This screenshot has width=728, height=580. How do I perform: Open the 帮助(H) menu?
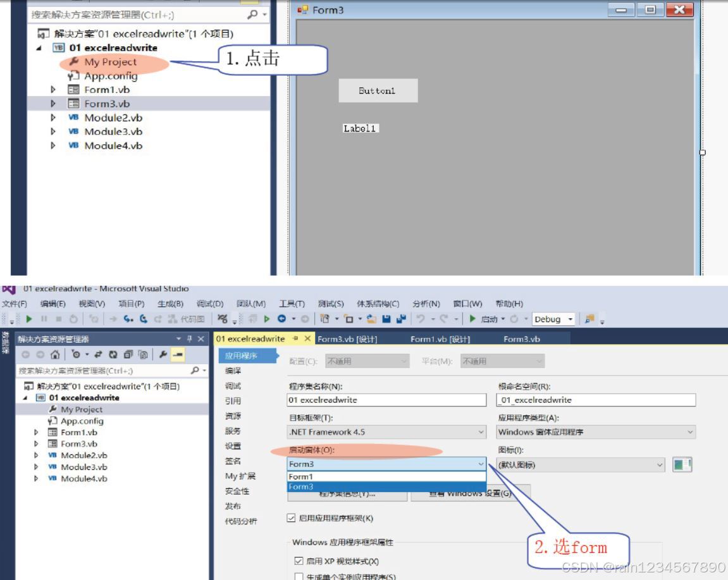click(509, 304)
